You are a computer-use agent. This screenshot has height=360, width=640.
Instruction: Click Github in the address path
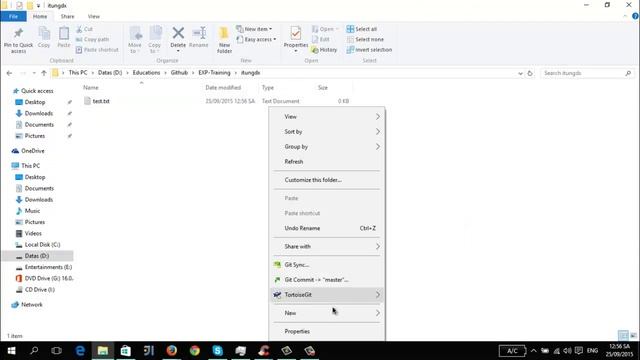pos(179,73)
